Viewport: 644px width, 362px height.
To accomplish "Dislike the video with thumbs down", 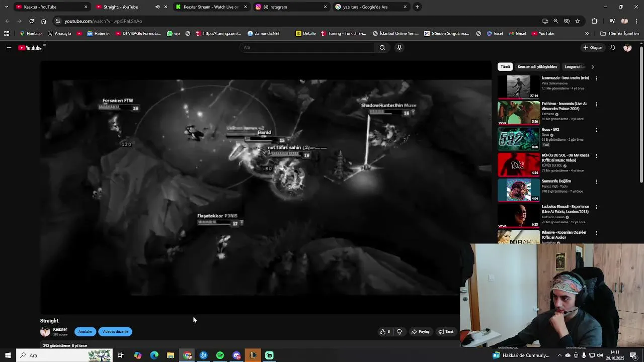I will click(399, 332).
